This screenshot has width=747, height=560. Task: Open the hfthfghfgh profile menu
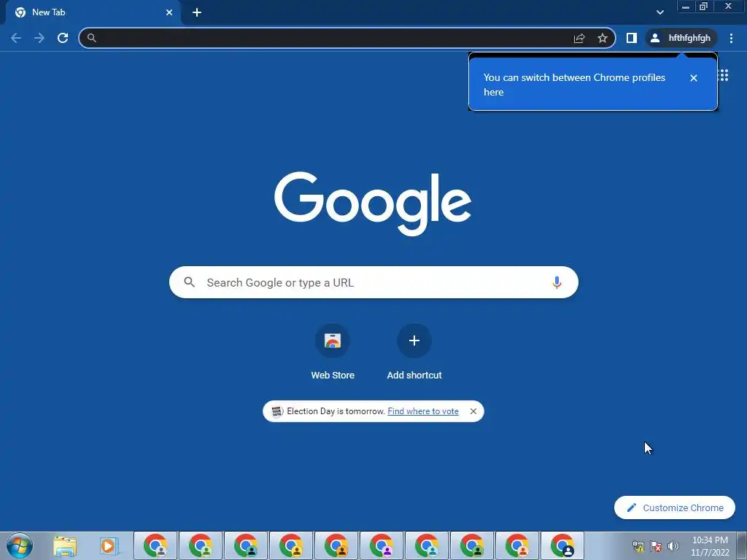pyautogui.click(x=681, y=38)
